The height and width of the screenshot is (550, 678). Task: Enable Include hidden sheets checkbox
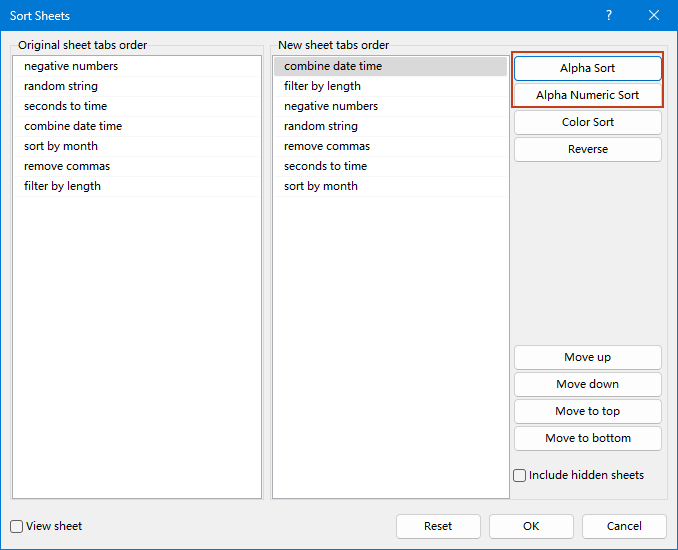pos(520,476)
